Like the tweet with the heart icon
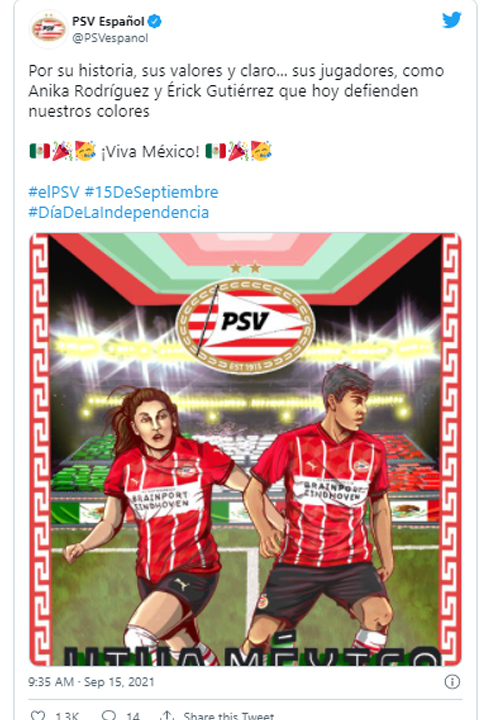Screen dimensions: 498x720 click(x=38, y=715)
